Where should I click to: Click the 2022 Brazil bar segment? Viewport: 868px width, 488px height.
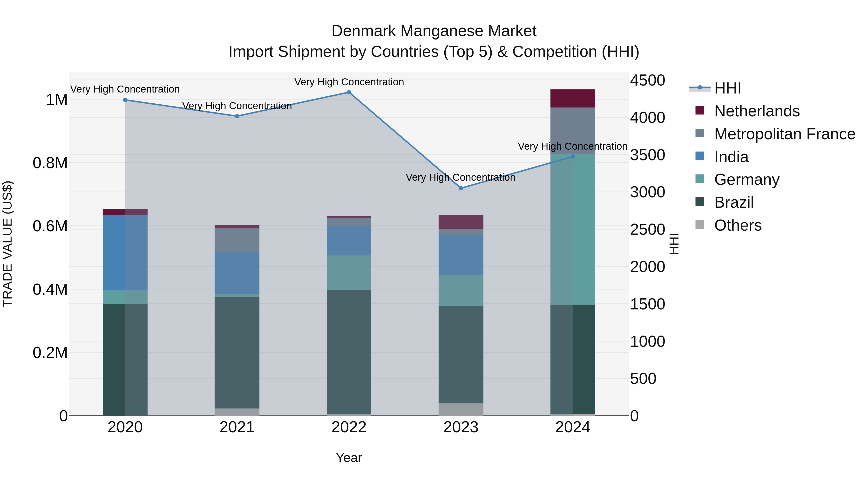(x=349, y=352)
